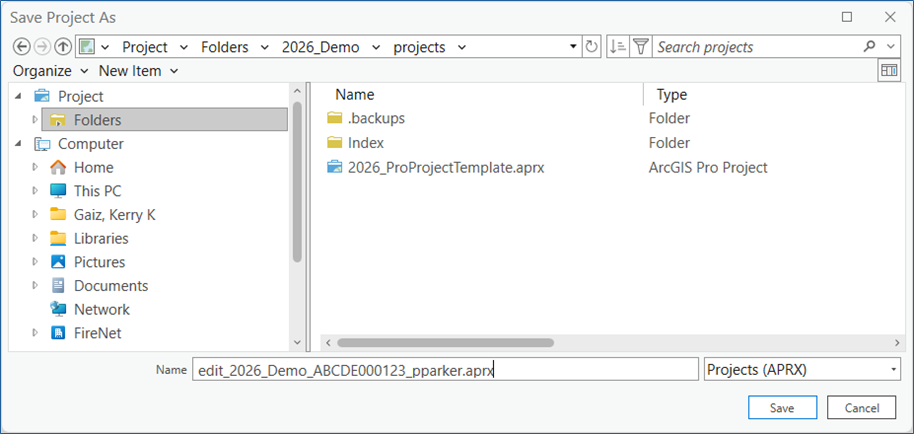Open the address path history dropdown

point(573,47)
